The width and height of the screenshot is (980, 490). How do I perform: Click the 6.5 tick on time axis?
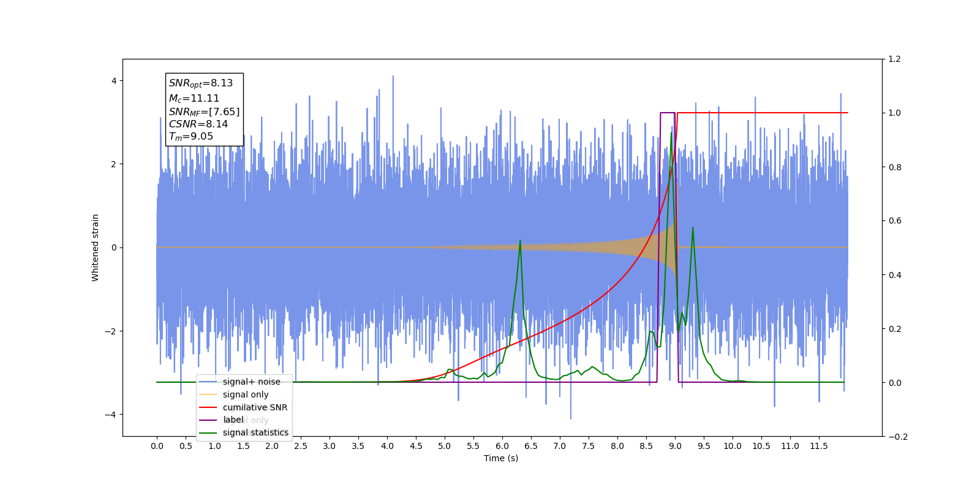tap(531, 446)
